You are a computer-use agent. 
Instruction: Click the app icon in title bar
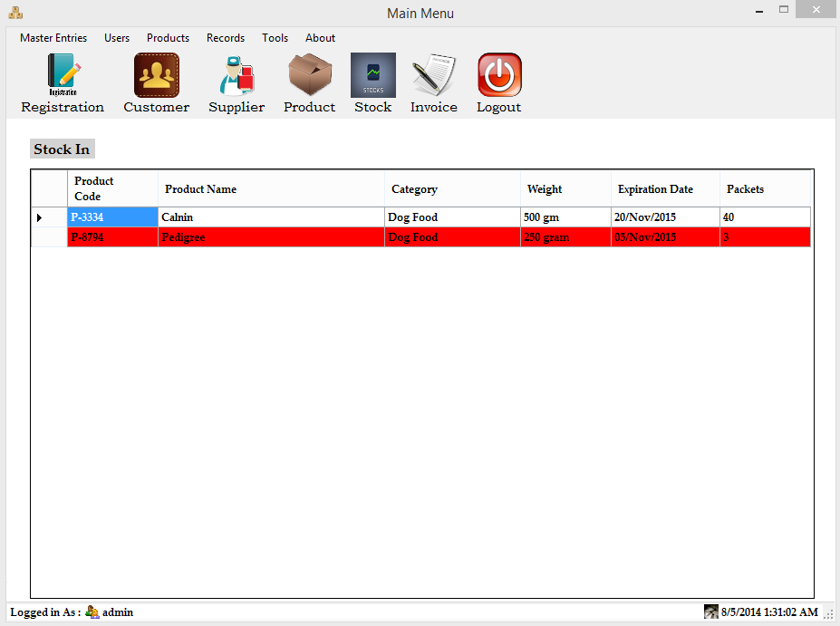click(x=15, y=13)
